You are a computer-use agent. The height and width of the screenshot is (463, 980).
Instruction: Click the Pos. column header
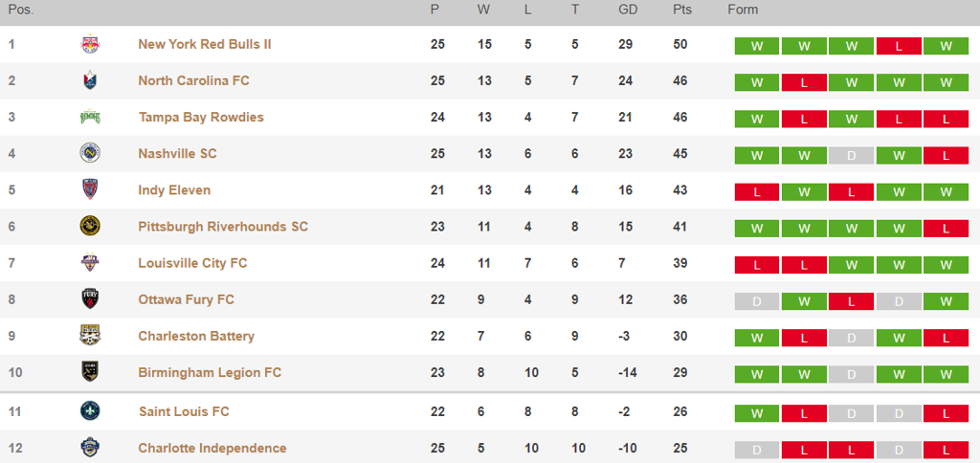[21, 10]
